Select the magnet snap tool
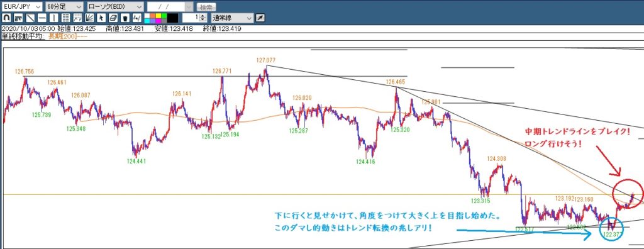644x249 pixels. point(6,18)
